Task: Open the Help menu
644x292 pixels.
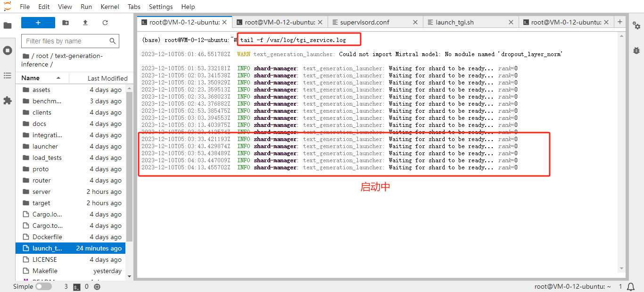Action: click(188, 7)
